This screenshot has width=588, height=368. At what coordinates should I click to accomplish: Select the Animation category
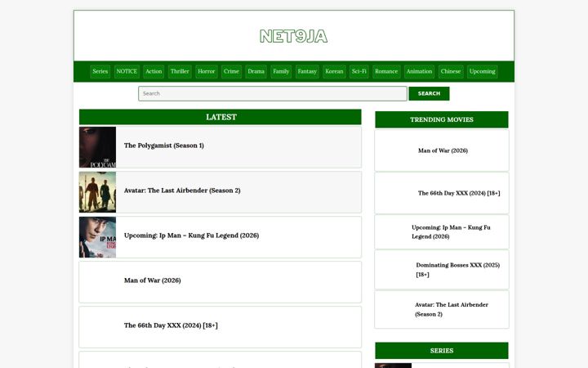pos(419,71)
